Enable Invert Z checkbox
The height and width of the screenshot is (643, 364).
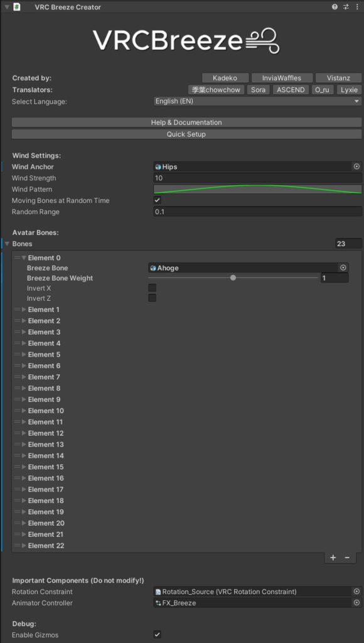pos(152,298)
